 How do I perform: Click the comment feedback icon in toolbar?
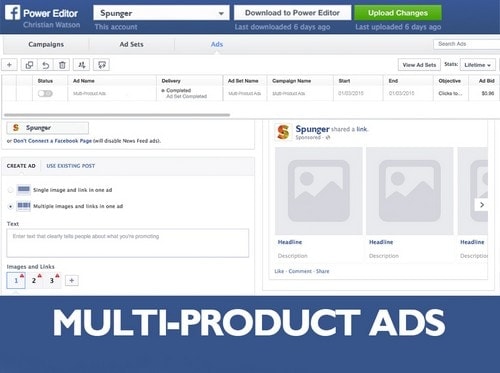pos(102,65)
